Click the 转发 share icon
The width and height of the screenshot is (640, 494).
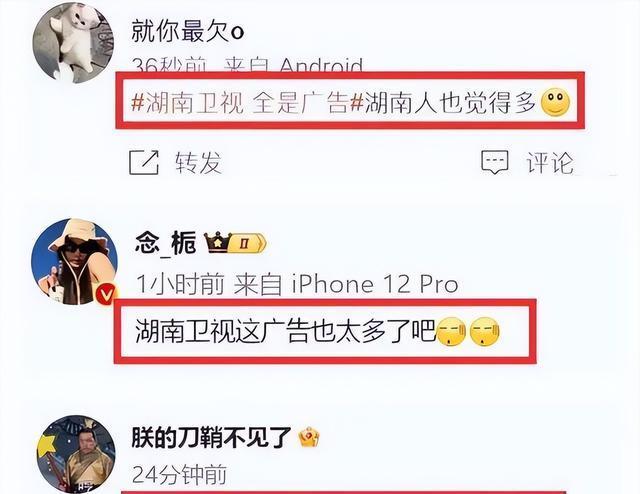(x=144, y=162)
